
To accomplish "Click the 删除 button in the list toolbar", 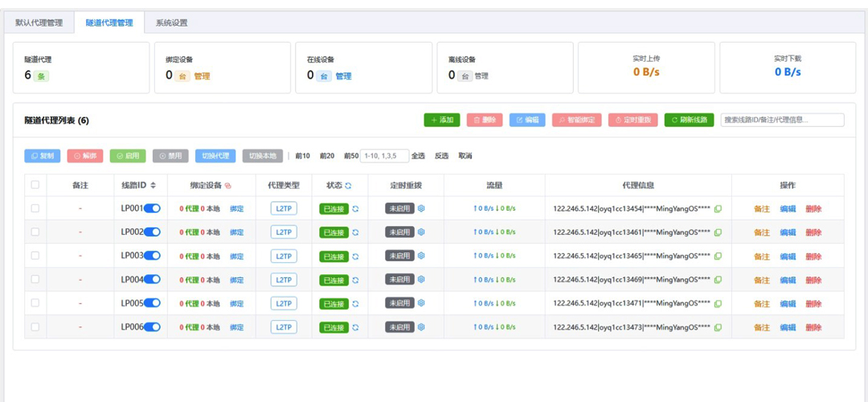I will pos(485,120).
